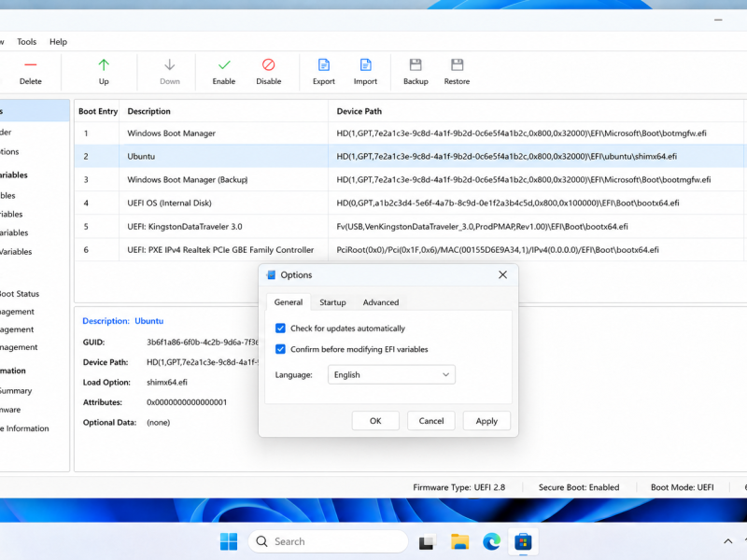Click the Import toolbar icon
This screenshot has width=747, height=560.
click(x=365, y=64)
